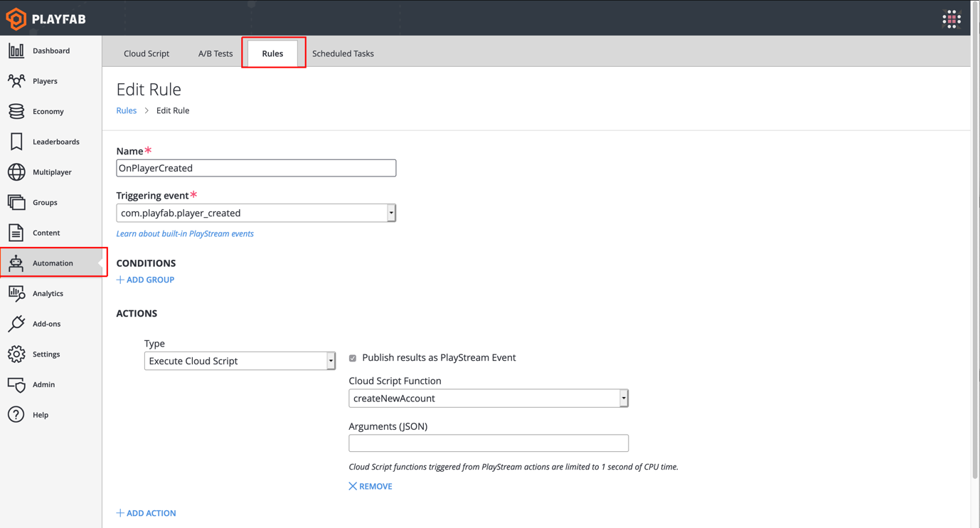This screenshot has width=980, height=528.
Task: Click the Edit Rule page heading
Action: point(149,90)
